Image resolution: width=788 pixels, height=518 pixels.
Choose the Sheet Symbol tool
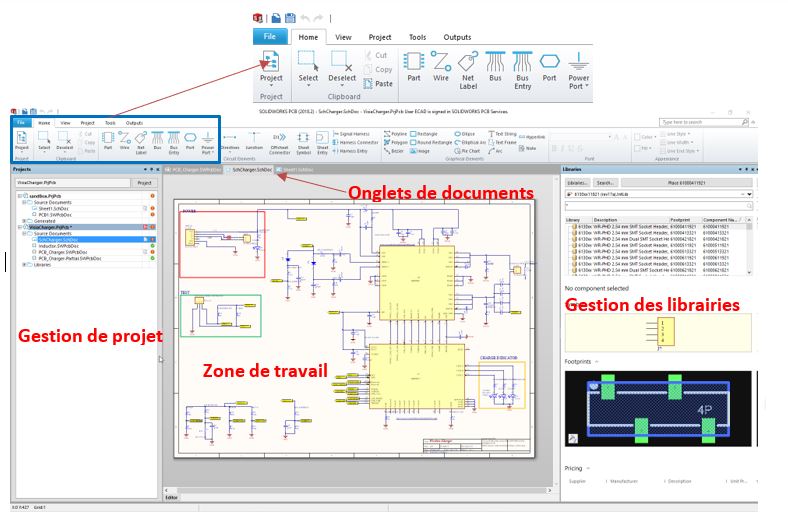303,143
